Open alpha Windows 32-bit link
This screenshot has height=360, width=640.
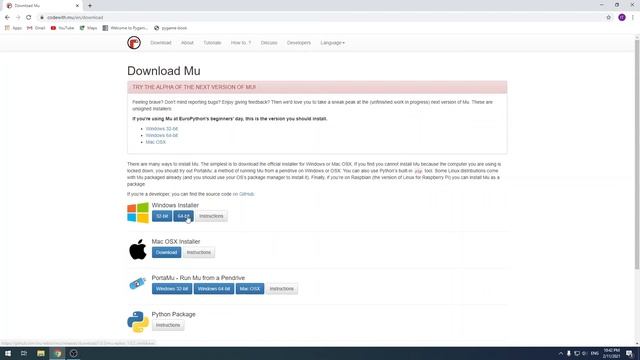tap(162, 129)
